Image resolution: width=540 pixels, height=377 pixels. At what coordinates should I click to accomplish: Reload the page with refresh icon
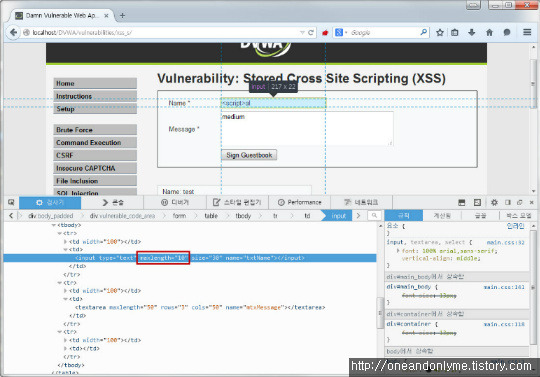(311, 32)
